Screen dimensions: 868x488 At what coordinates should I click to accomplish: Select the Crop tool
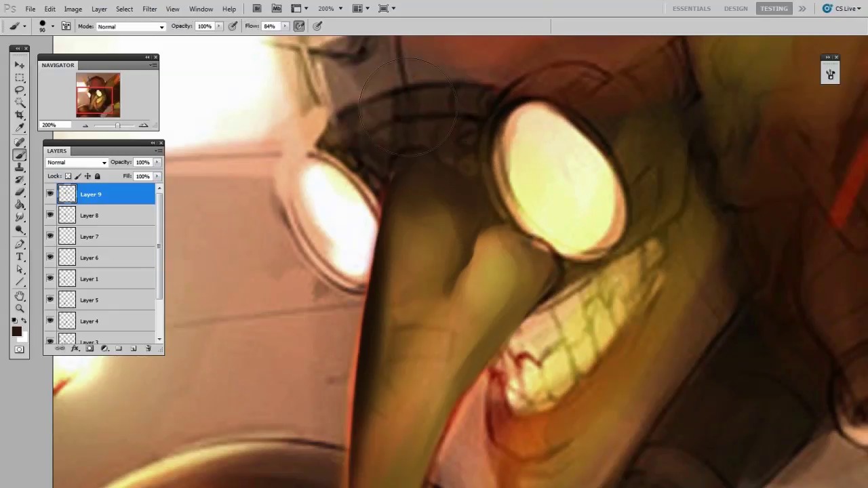click(x=20, y=115)
